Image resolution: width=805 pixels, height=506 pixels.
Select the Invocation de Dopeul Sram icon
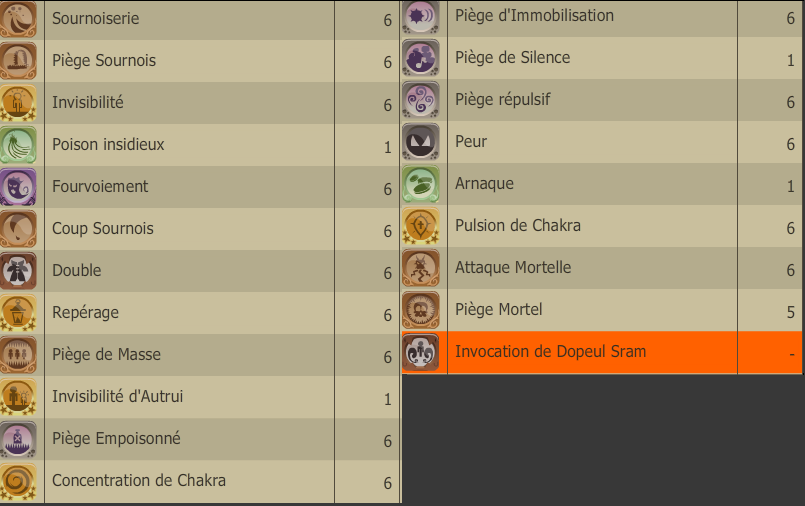421,352
